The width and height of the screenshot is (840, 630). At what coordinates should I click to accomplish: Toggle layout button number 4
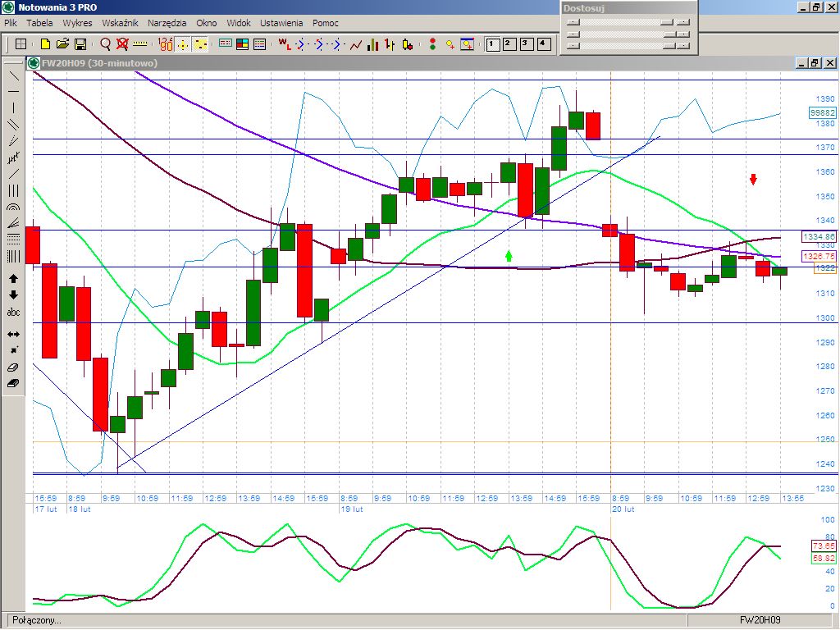pyautogui.click(x=542, y=44)
